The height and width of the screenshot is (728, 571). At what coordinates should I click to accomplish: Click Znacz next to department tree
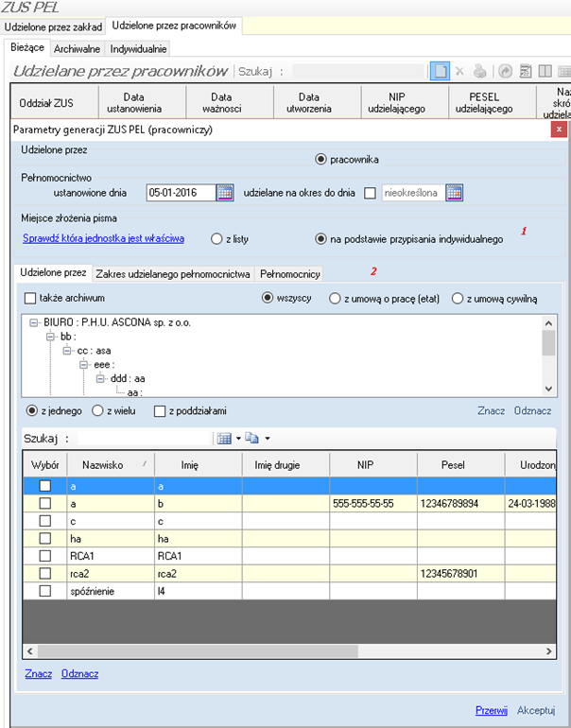coord(492,411)
